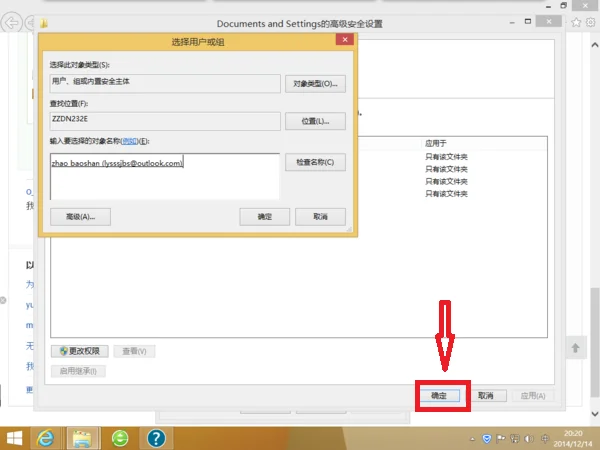Screen dimensions: 600x450
Task: Click the disabled Apply (A) button
Action: pos(533,396)
